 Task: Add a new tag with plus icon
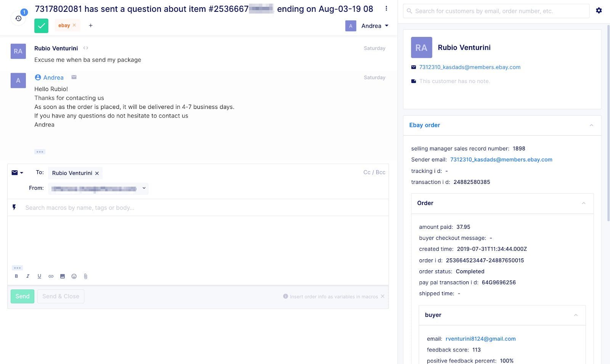tap(91, 26)
